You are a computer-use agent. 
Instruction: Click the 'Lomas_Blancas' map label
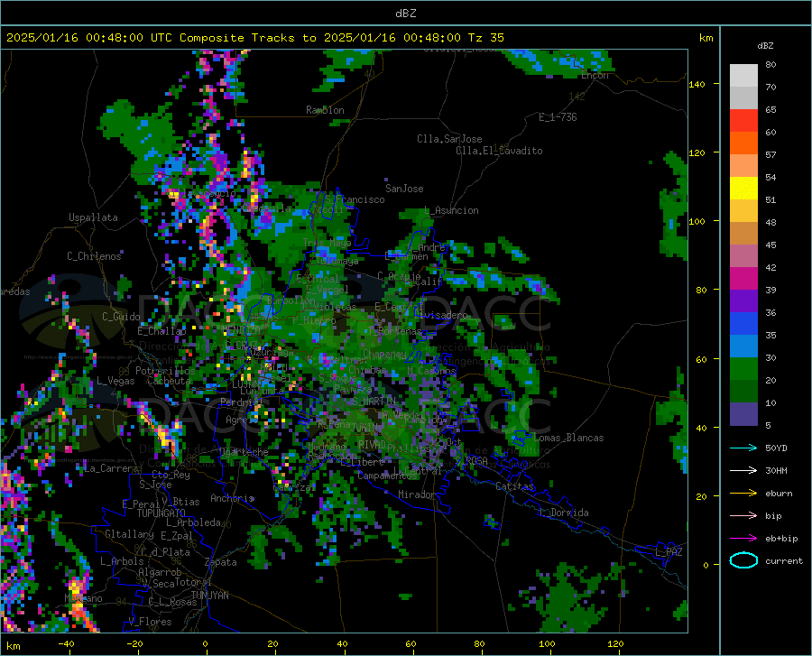[568, 438]
